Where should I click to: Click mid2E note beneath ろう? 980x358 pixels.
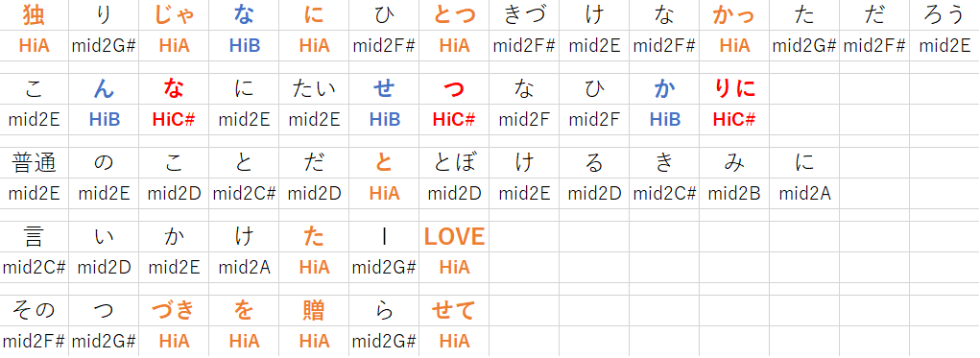coord(944,45)
